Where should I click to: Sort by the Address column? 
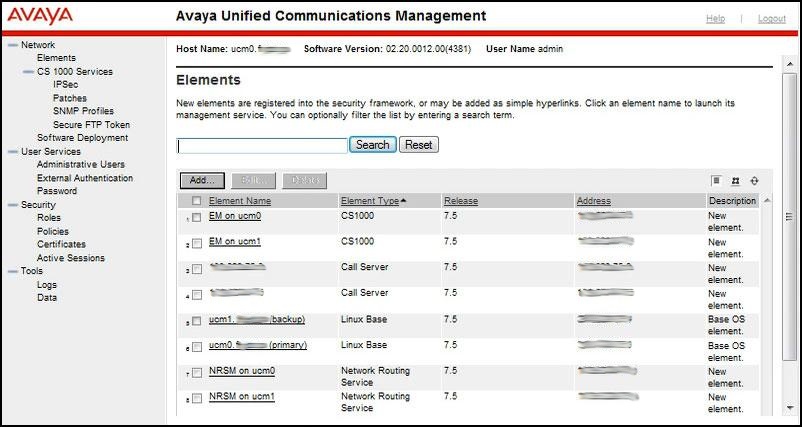pos(594,201)
